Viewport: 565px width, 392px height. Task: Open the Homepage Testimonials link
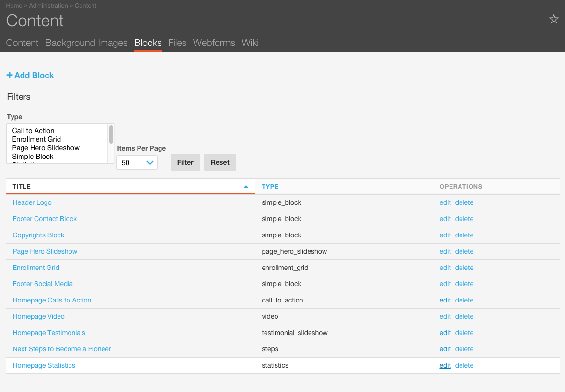point(49,333)
